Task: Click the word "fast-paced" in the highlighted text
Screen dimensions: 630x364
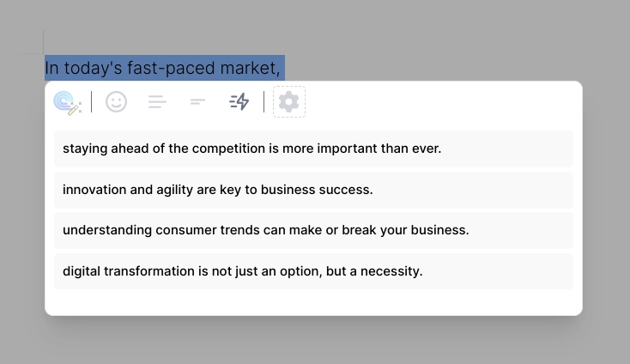Action: point(171,68)
